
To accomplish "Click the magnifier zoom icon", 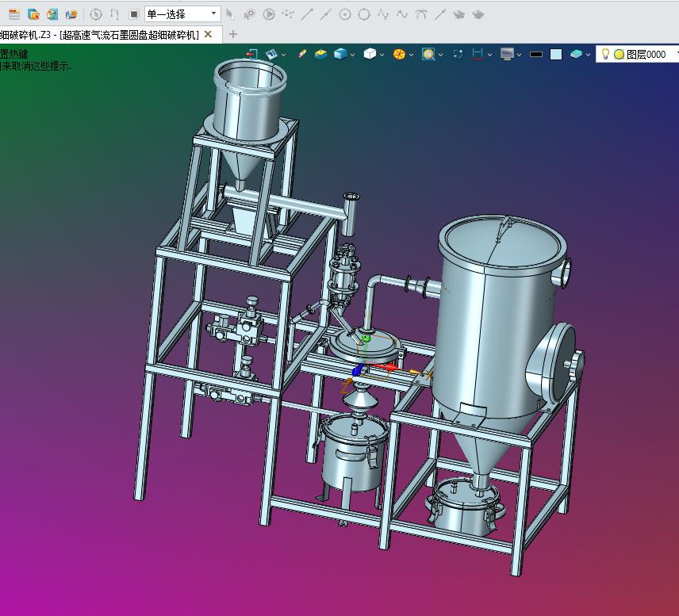I will click(x=428, y=54).
